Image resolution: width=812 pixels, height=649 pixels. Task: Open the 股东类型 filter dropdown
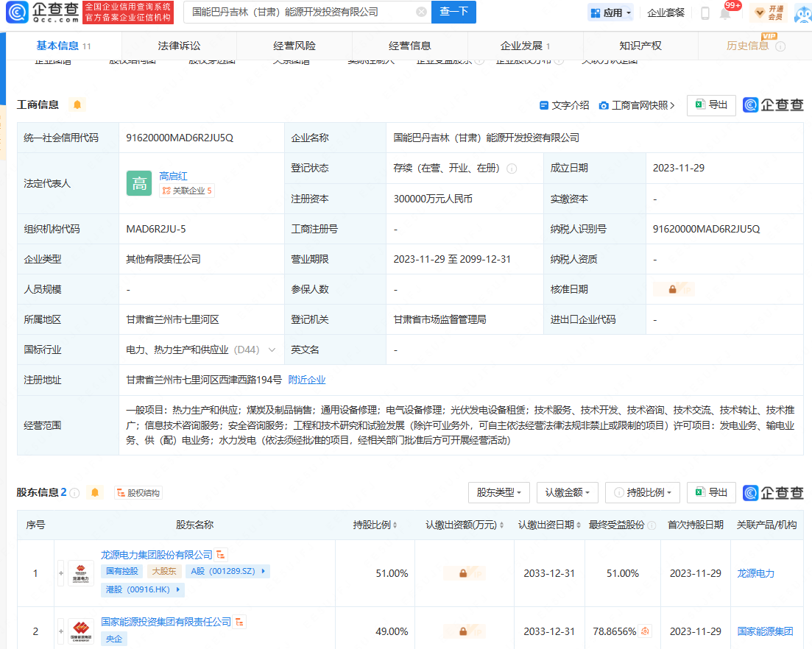point(498,492)
